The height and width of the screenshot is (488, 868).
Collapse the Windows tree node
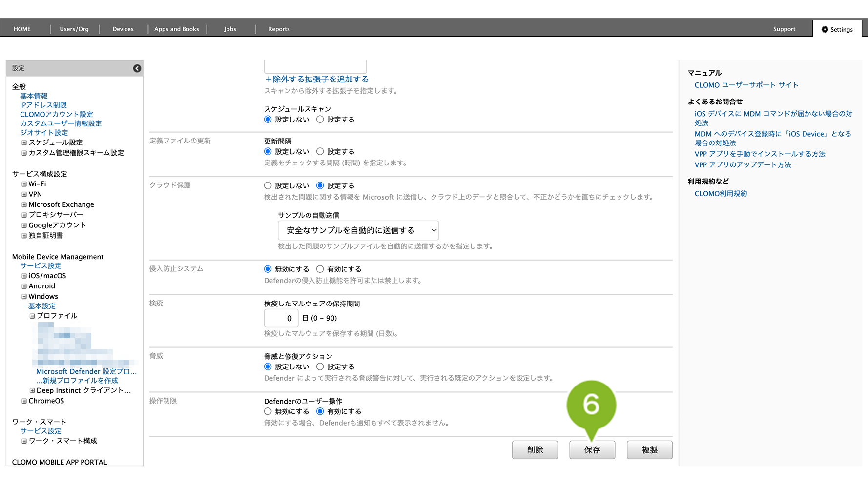[24, 296]
